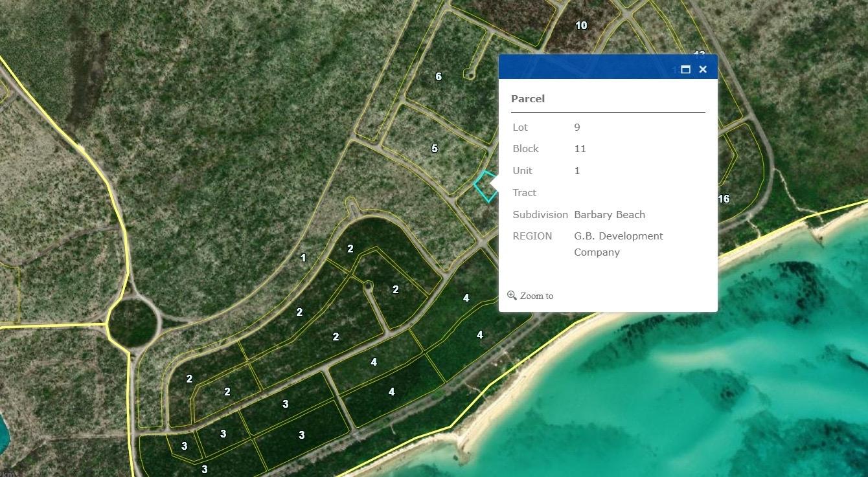
Task: Select the cyan highlighted parcel outline
Action: click(x=483, y=188)
